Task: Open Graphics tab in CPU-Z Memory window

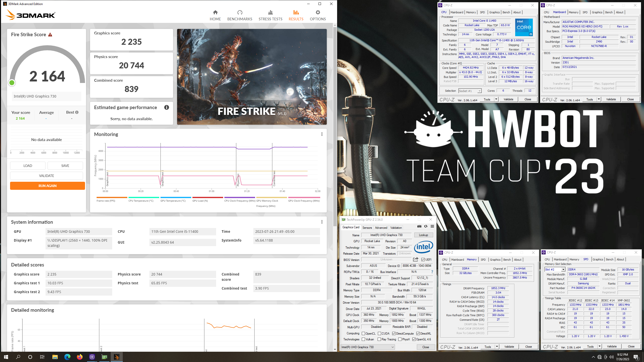Action: pyautogui.click(x=495, y=260)
